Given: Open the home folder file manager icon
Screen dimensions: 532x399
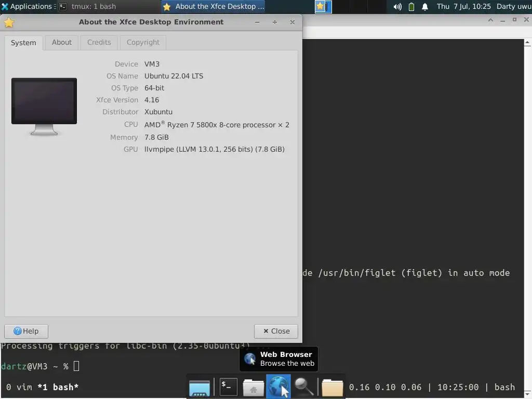Looking at the screenshot, I should click(253, 387).
